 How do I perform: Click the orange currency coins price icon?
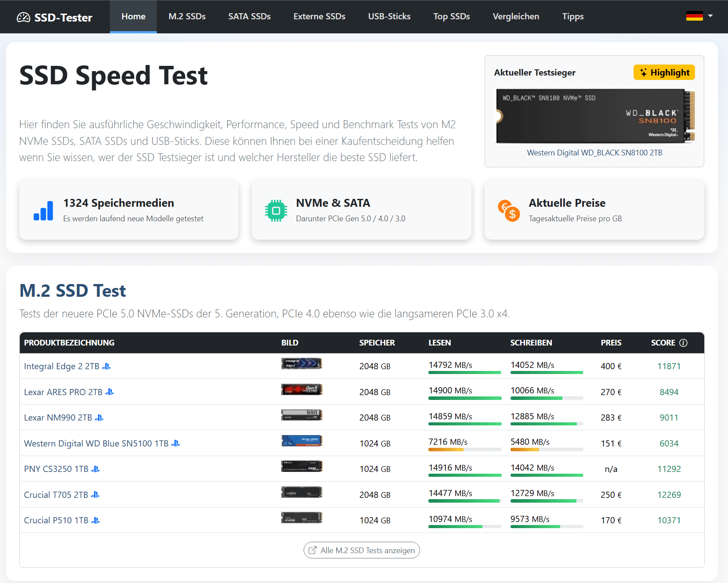(509, 211)
